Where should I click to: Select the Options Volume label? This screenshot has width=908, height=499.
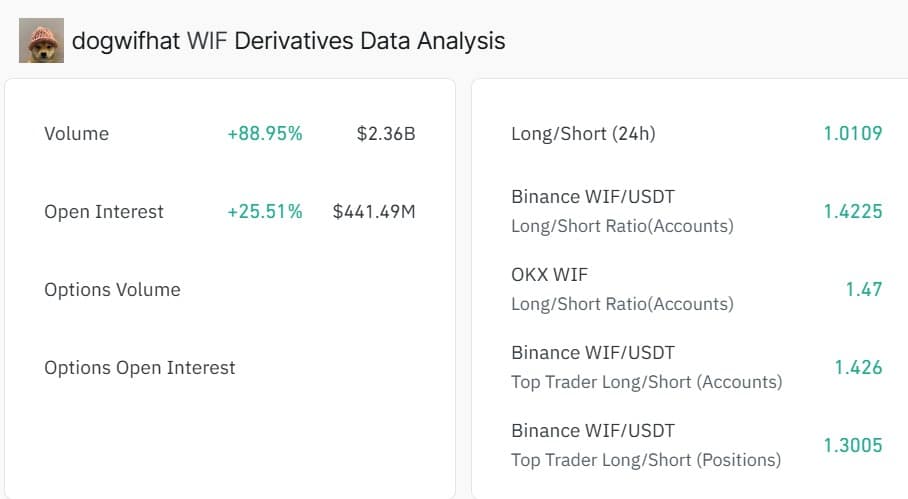tap(112, 289)
